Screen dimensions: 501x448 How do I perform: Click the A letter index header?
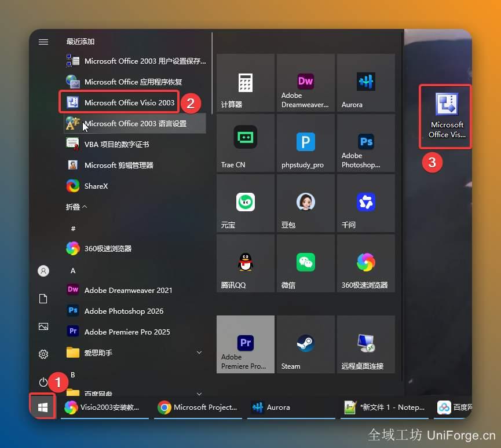point(73,271)
